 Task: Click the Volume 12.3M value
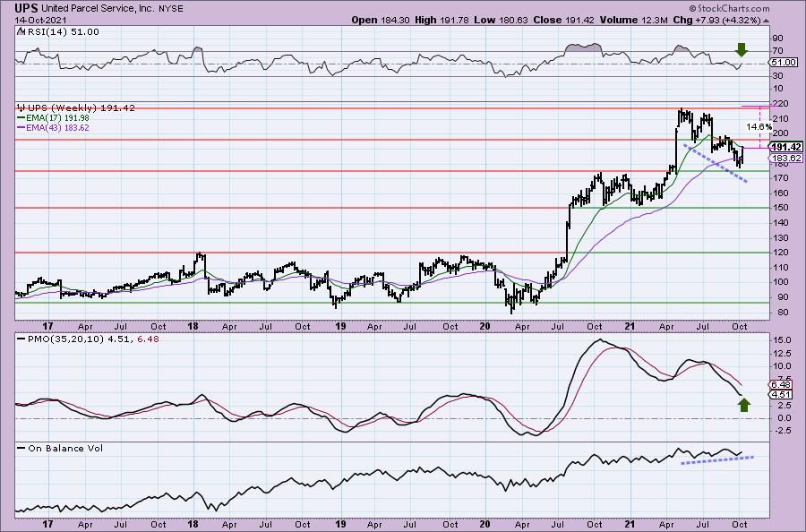[x=633, y=20]
